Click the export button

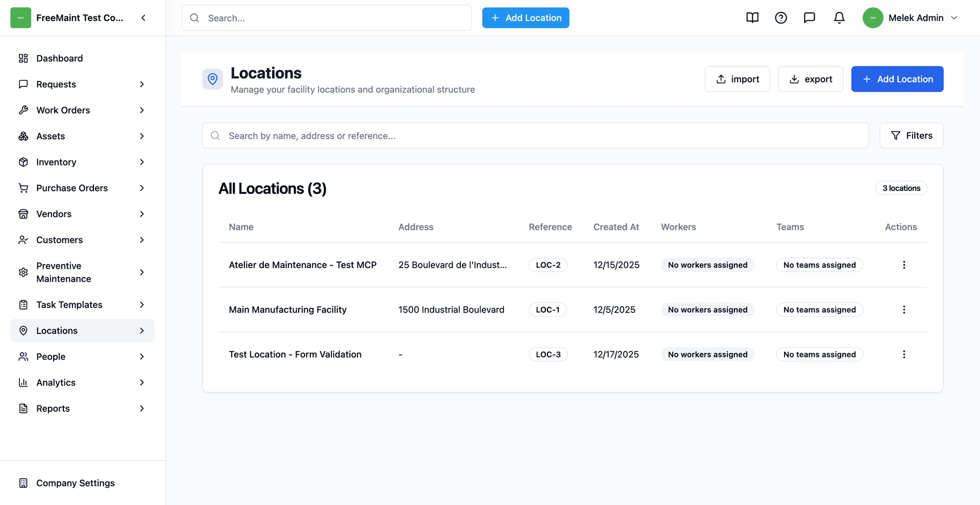coord(811,79)
